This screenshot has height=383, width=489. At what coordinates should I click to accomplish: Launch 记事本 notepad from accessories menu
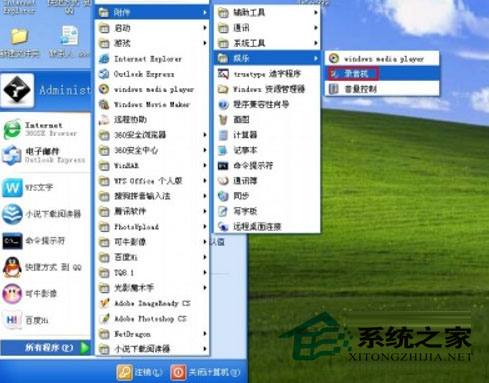tap(267, 150)
